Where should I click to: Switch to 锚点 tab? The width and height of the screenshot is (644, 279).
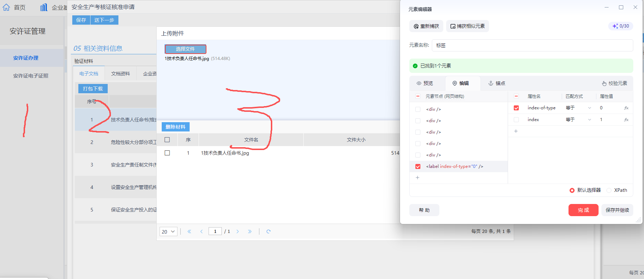(497, 83)
